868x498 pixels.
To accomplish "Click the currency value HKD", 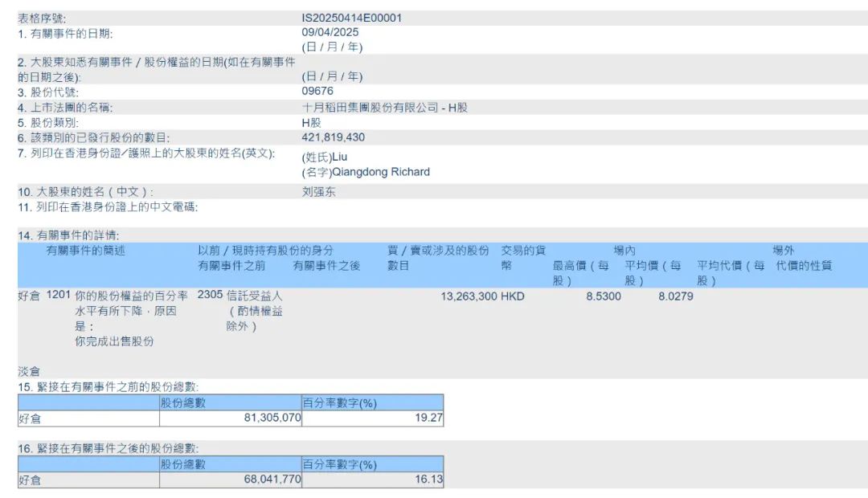I will (x=512, y=296).
